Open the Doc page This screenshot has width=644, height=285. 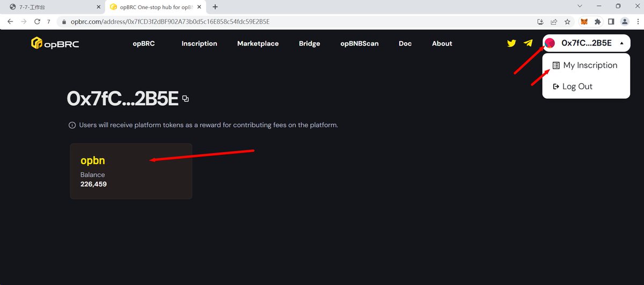click(405, 43)
